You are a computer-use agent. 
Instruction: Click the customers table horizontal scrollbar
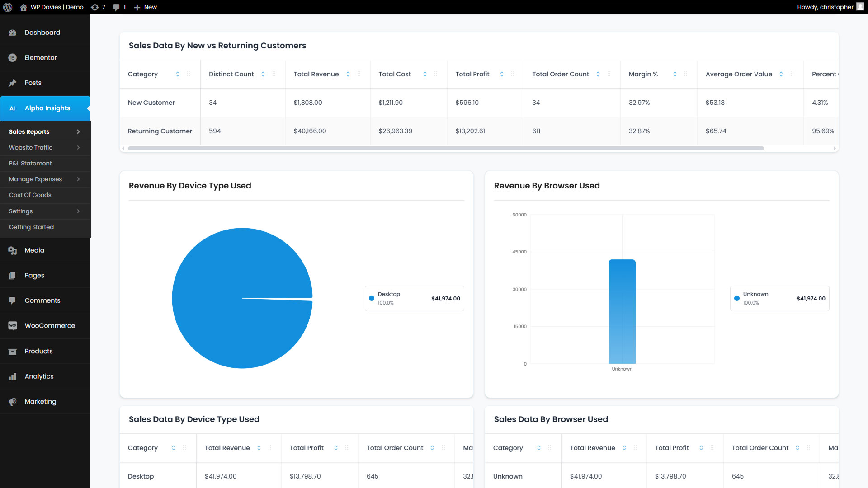445,149
